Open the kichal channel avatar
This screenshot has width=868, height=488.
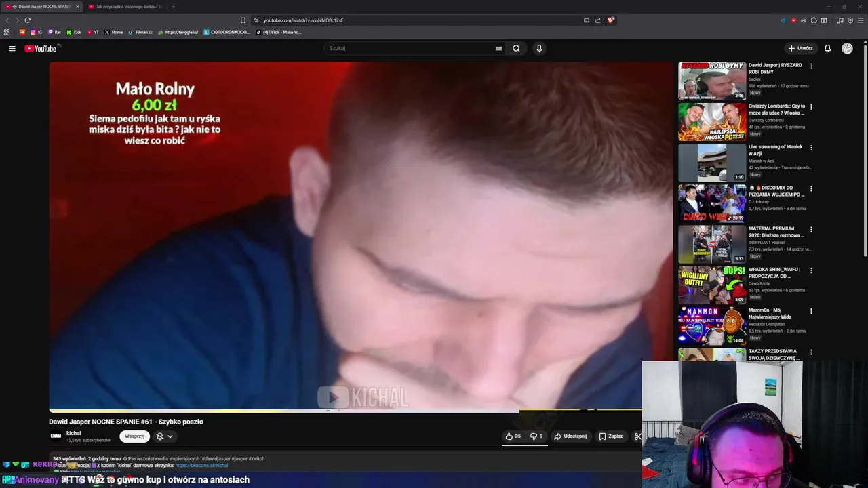[56, 436]
